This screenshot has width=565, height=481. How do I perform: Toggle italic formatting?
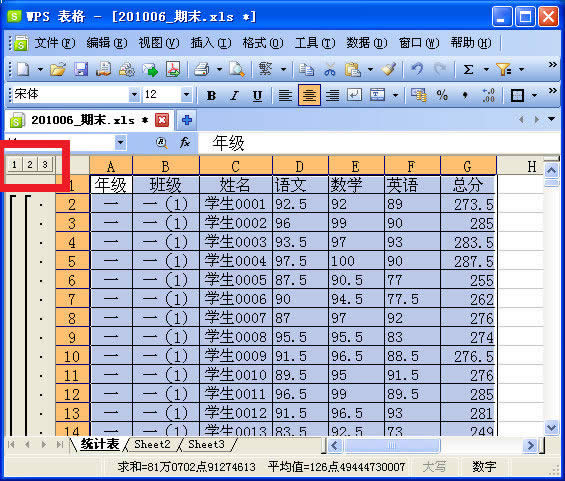point(234,95)
